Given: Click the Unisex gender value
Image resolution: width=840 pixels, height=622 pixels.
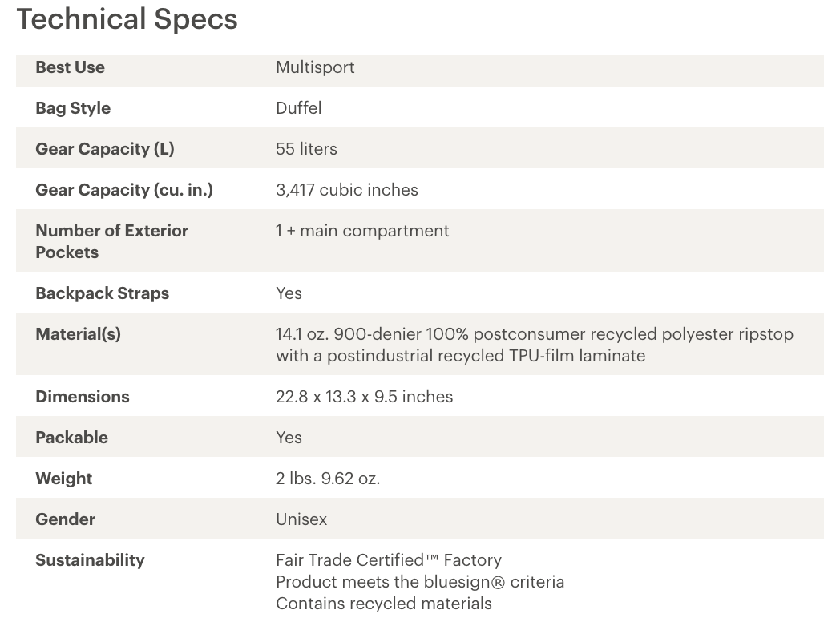Looking at the screenshot, I should coord(301,519).
